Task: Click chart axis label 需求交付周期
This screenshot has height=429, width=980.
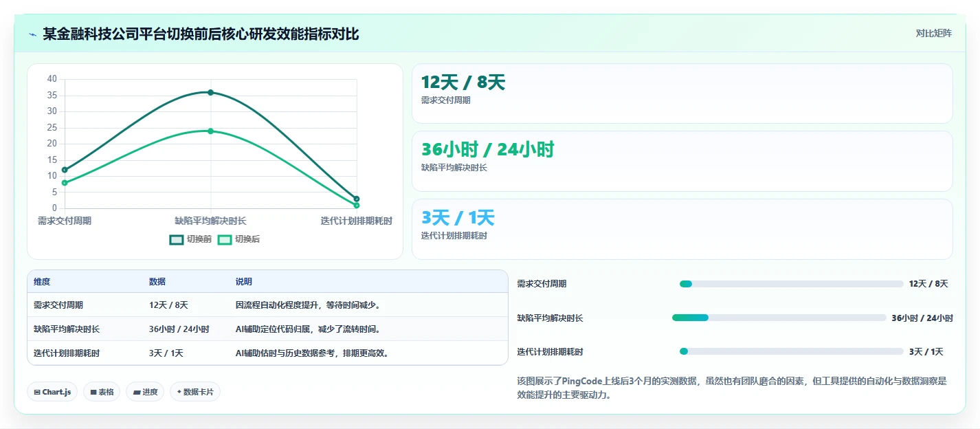Action: [x=65, y=221]
